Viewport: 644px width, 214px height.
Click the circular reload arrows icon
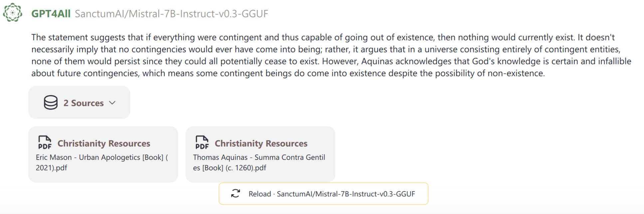(x=236, y=193)
